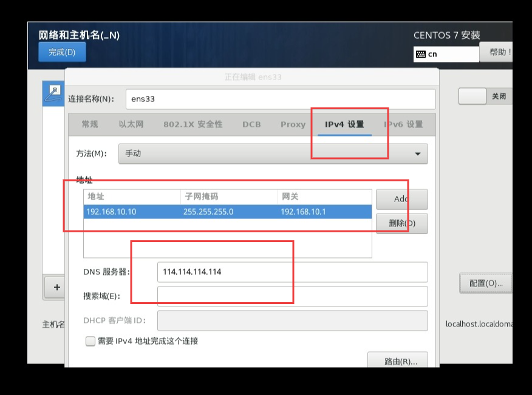
Task: Switch to the 以太网 tab
Action: (131, 124)
